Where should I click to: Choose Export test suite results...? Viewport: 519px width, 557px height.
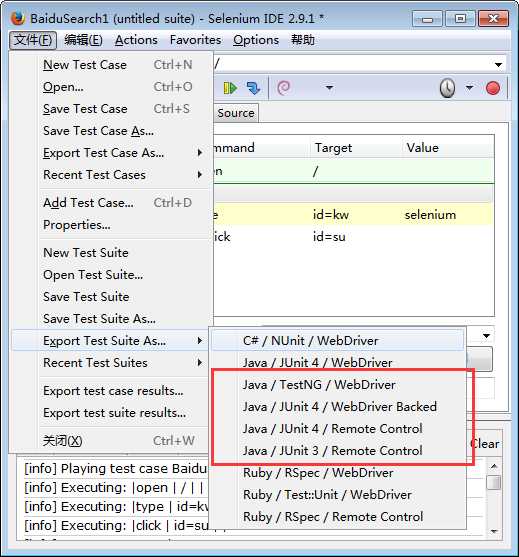point(111,413)
